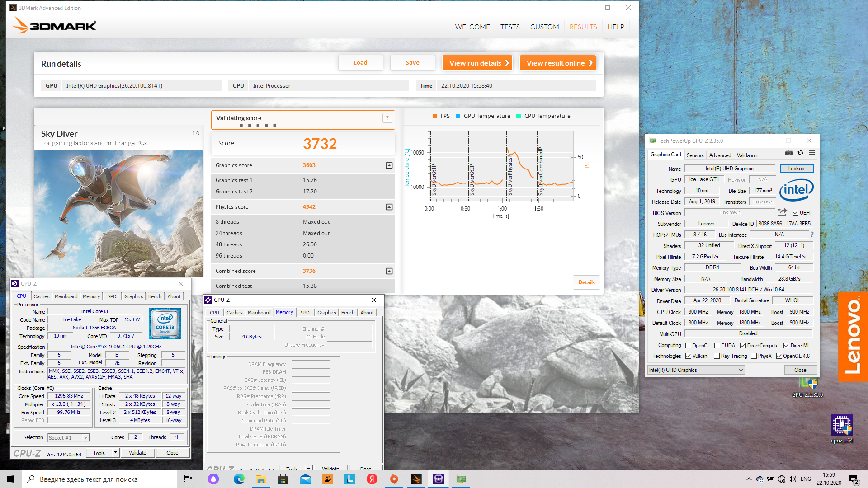Toggle the Vulkan checkbox
The width and height of the screenshot is (868, 488).
688,356
